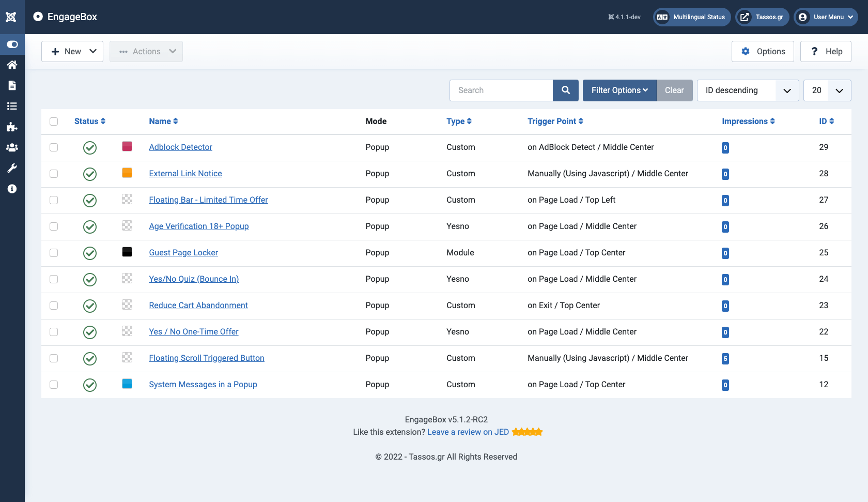The image size is (868, 502).
Task: Toggle published status for Age Verification popup
Action: (x=90, y=227)
